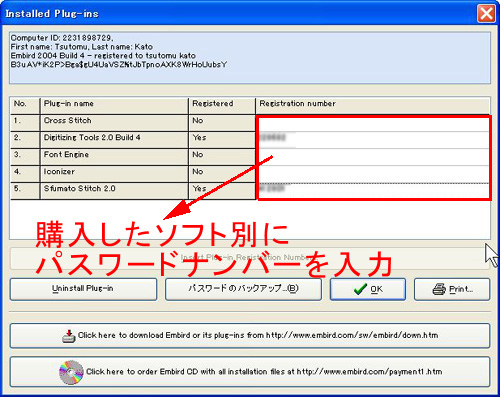500x397 pixels.
Task: Click the Print button
Action: click(x=452, y=289)
